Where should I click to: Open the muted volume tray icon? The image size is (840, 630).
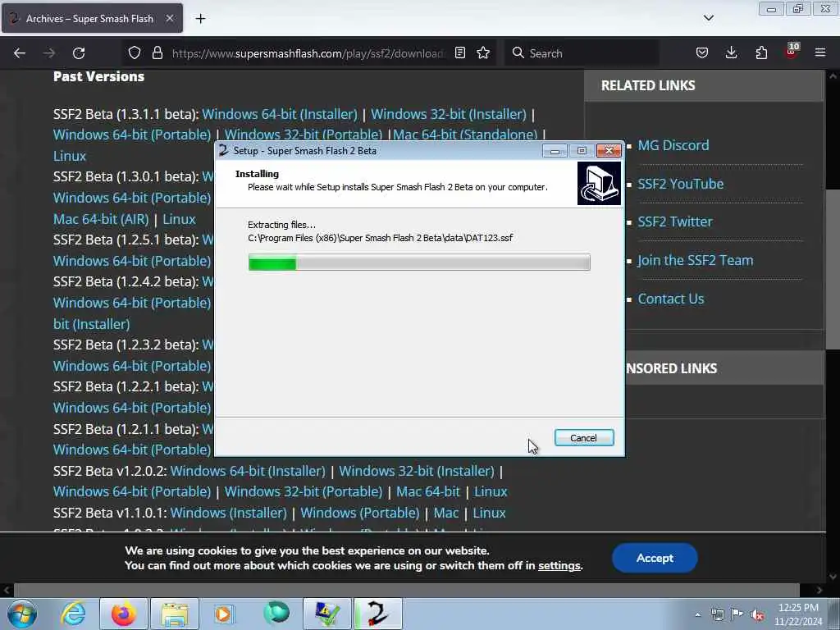[x=757, y=615]
